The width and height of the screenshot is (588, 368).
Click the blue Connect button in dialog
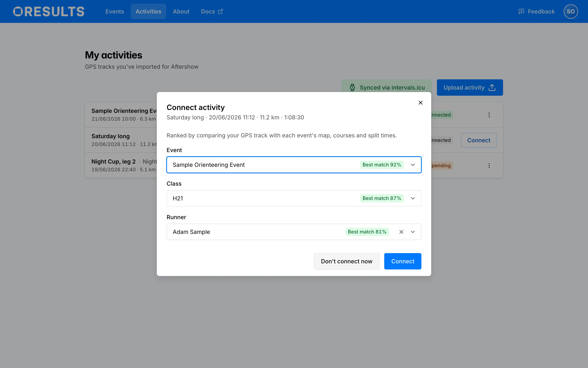coord(403,261)
